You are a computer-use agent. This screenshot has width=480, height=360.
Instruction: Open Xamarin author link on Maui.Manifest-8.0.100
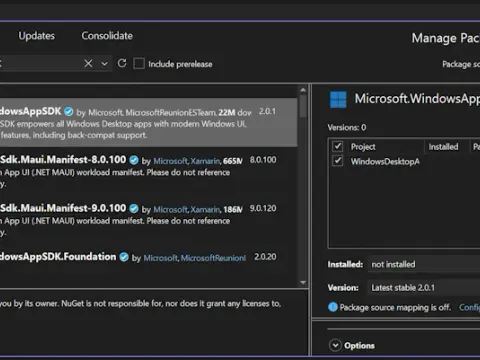pyautogui.click(x=205, y=161)
